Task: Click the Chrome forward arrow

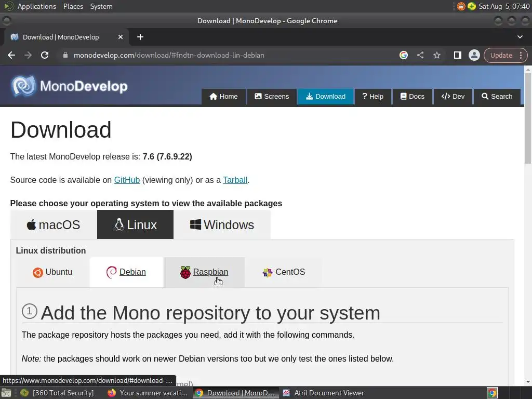Action: pos(28,55)
